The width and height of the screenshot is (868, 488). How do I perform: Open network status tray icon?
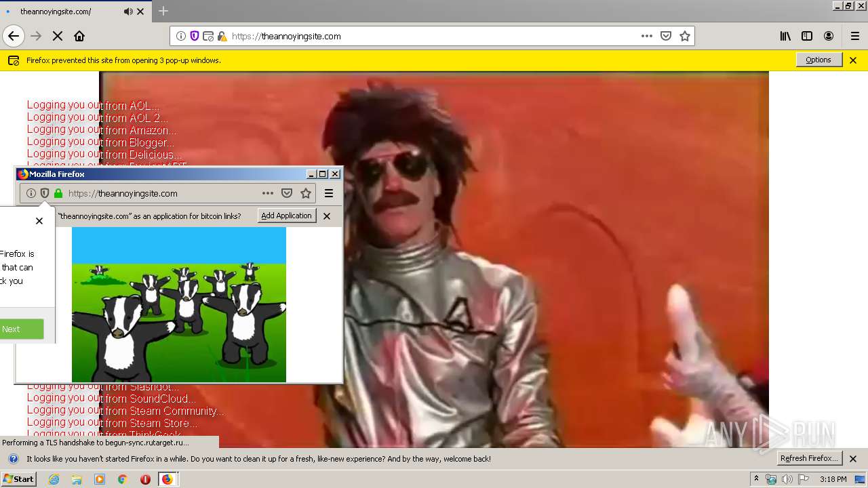click(771, 479)
